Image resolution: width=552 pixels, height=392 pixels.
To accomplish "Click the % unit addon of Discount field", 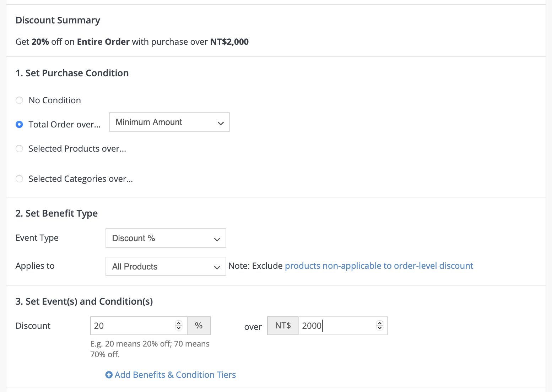I will 199,326.
